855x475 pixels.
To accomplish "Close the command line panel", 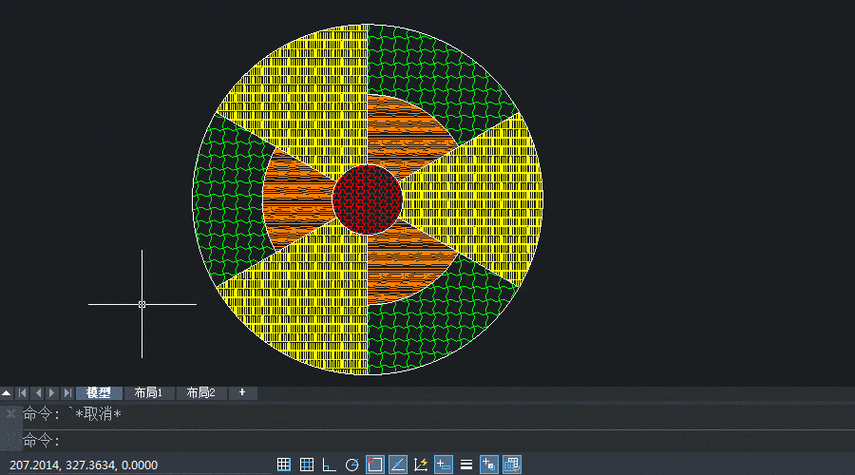I will [10, 413].
